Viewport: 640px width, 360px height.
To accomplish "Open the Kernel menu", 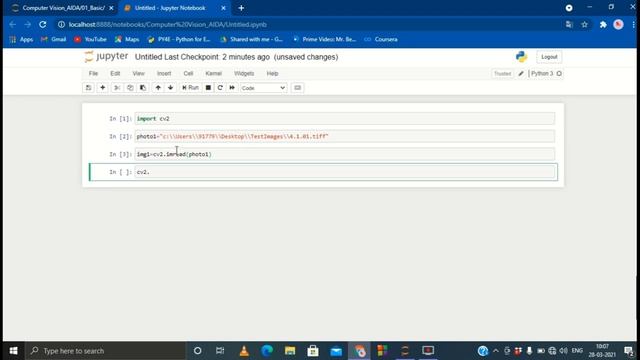I will click(213, 73).
